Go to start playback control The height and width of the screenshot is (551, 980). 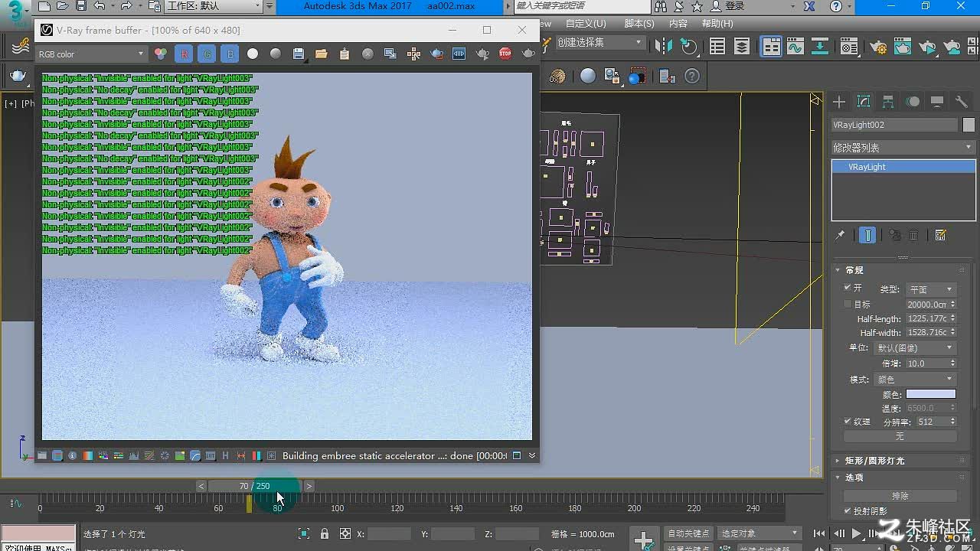819,533
